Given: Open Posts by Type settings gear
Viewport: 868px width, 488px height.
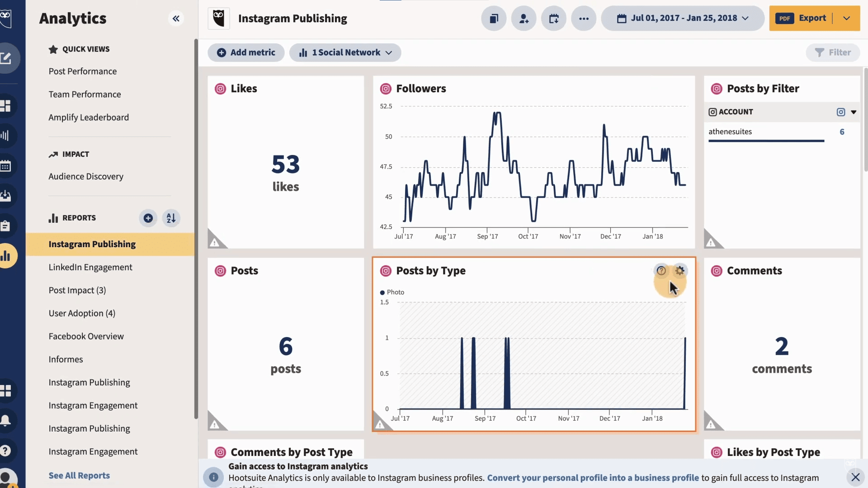Looking at the screenshot, I should coord(679,271).
